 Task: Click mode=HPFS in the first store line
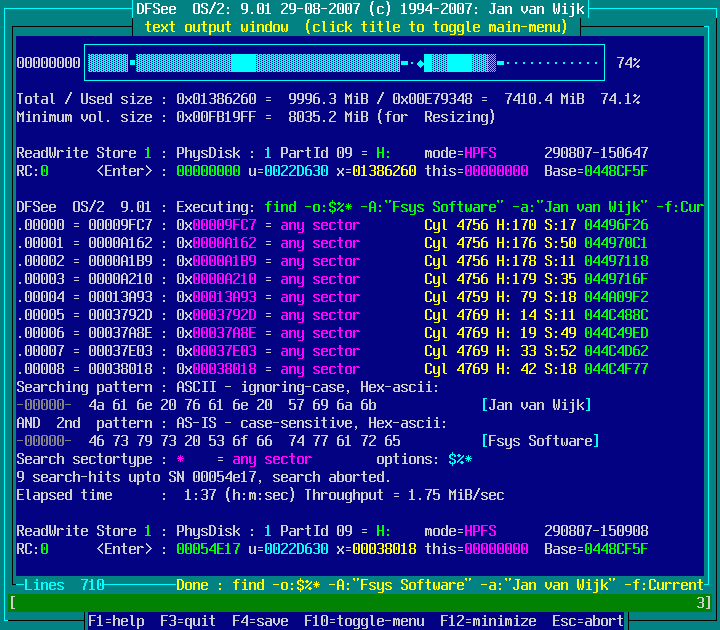[x=460, y=153]
